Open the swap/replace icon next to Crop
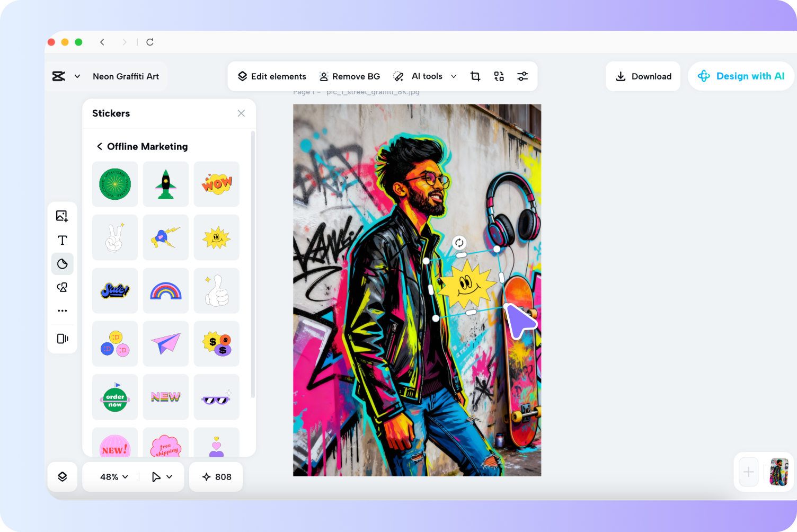797x532 pixels. pos(499,76)
